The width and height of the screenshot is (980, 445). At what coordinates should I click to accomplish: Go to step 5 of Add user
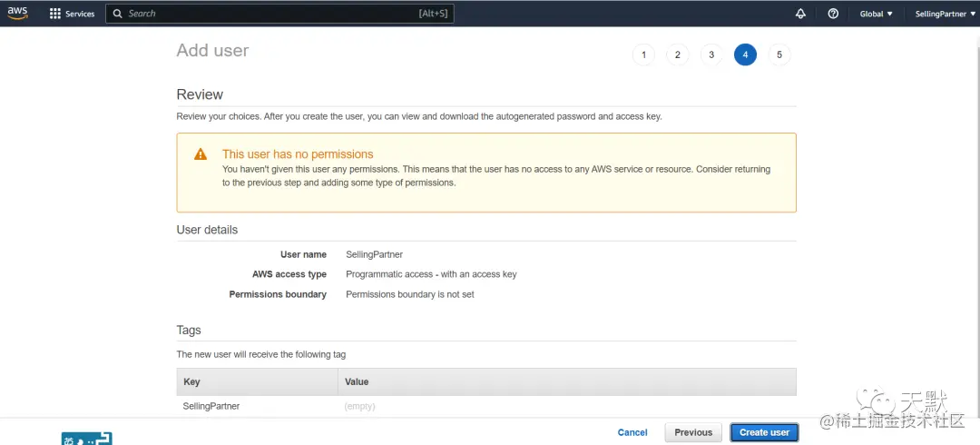click(779, 55)
